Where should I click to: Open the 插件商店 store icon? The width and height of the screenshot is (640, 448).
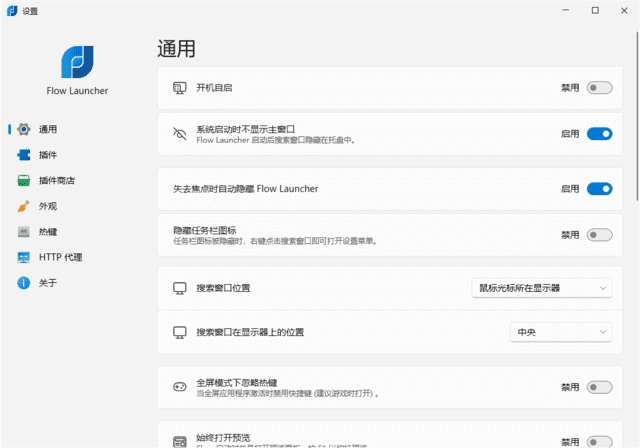[24, 181]
